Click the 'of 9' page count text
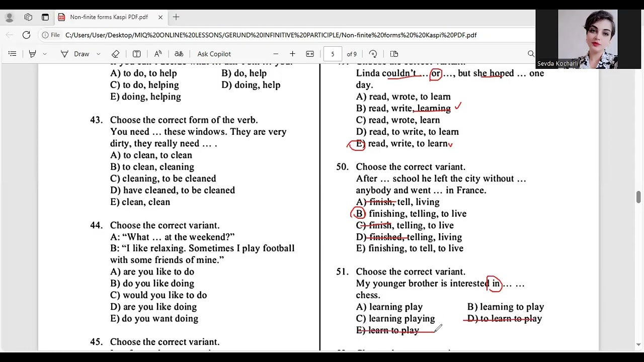The image size is (644, 362). 352,54
